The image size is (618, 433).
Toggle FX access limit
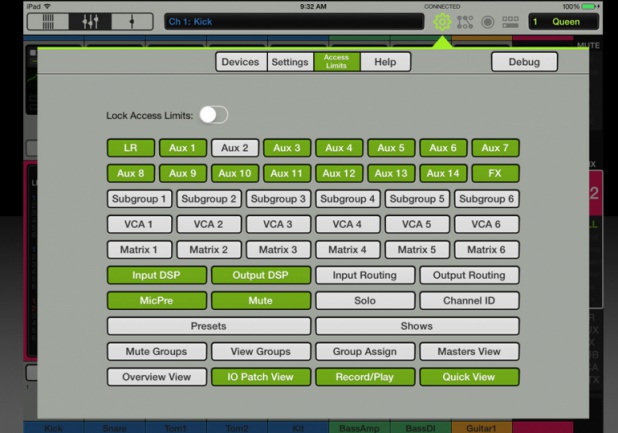tap(495, 173)
